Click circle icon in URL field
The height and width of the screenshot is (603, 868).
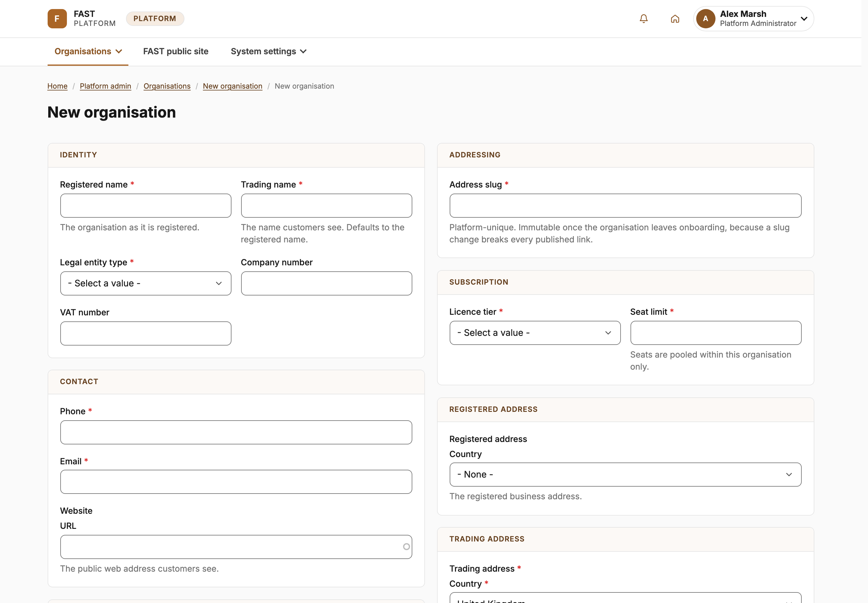click(407, 547)
